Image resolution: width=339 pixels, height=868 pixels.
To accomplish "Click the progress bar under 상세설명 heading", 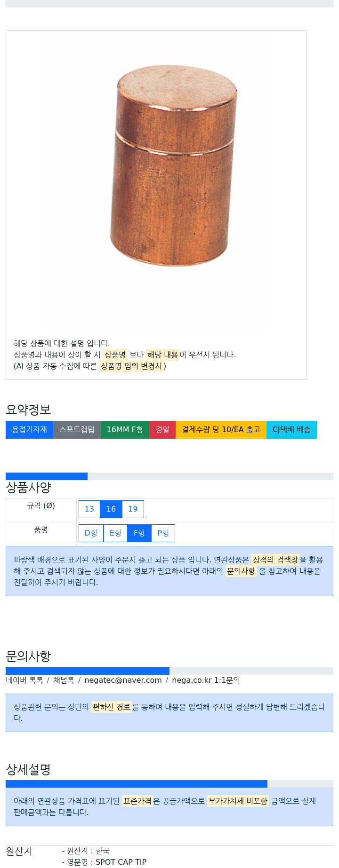I will pyautogui.click(x=169, y=783).
